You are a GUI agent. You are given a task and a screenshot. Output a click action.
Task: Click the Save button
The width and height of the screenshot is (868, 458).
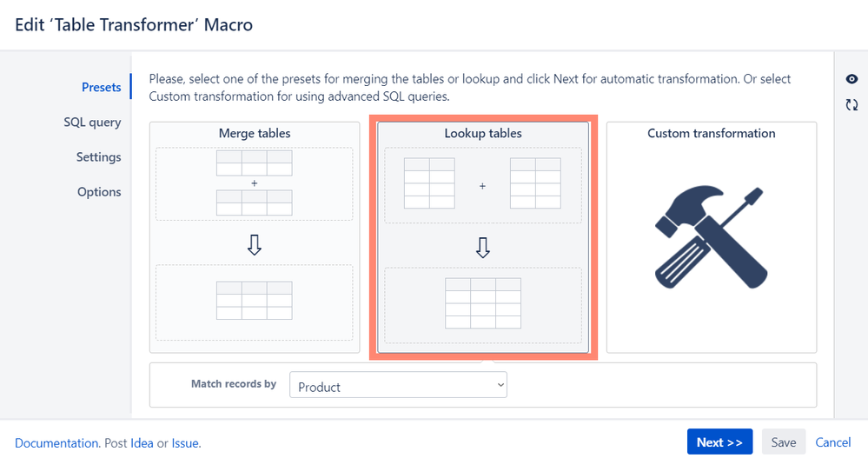[784, 442]
